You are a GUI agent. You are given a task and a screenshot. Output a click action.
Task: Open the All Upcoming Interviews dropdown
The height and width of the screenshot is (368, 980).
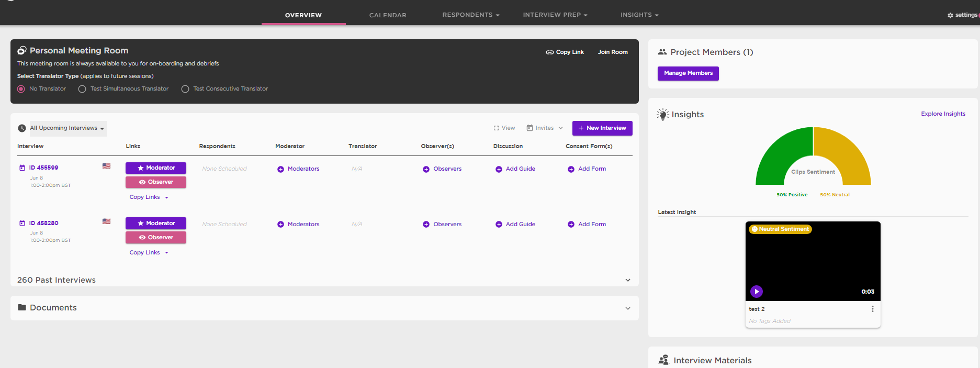point(68,128)
